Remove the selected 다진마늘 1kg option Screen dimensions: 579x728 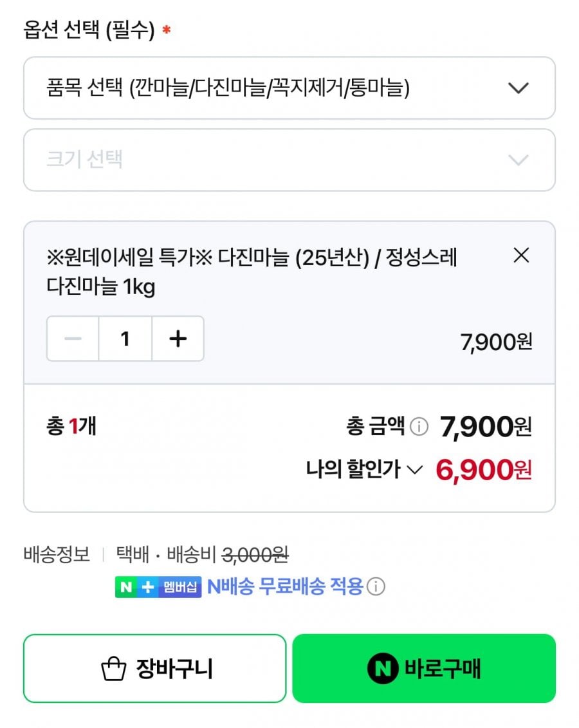[x=521, y=256]
